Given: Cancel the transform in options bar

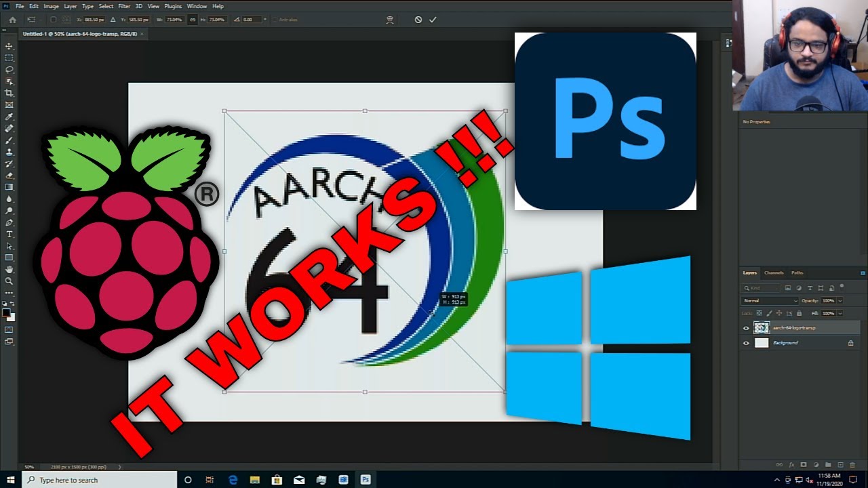Looking at the screenshot, I should click(x=418, y=20).
